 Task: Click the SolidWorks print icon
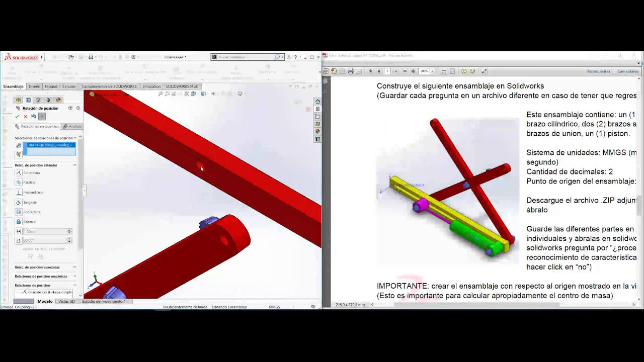tap(91, 57)
